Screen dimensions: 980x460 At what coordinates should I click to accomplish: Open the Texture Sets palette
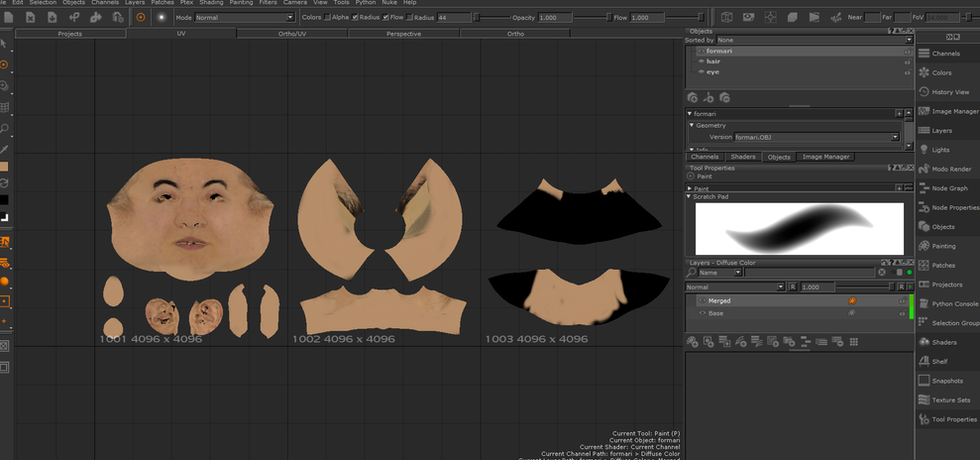coord(949,400)
